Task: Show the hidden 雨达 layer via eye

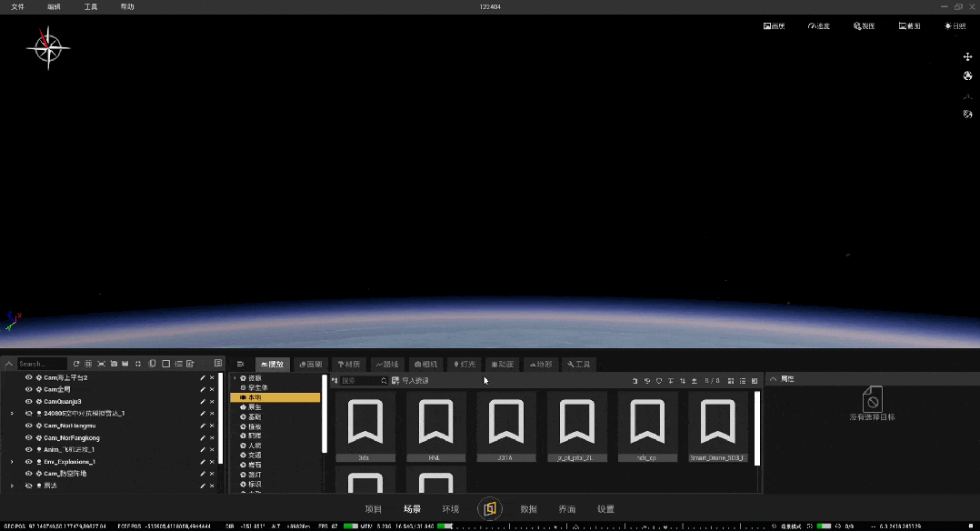Action: click(x=28, y=486)
